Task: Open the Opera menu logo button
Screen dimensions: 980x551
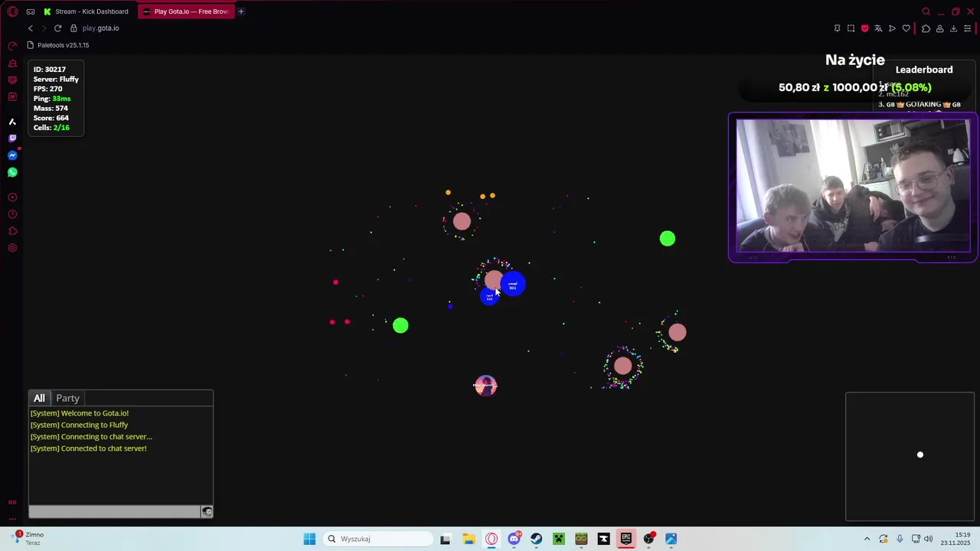Action: coord(12,11)
